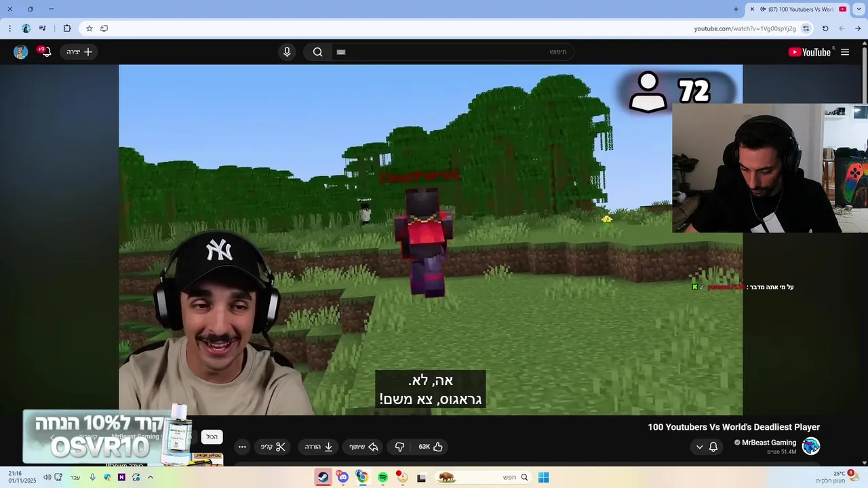
Task: Open site settings icon beside the URL
Action: pos(806,28)
